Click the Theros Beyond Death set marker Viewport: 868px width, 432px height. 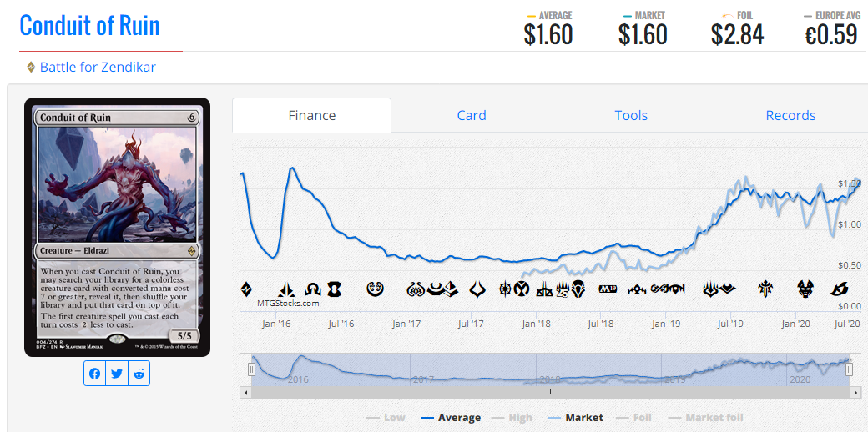[806, 289]
